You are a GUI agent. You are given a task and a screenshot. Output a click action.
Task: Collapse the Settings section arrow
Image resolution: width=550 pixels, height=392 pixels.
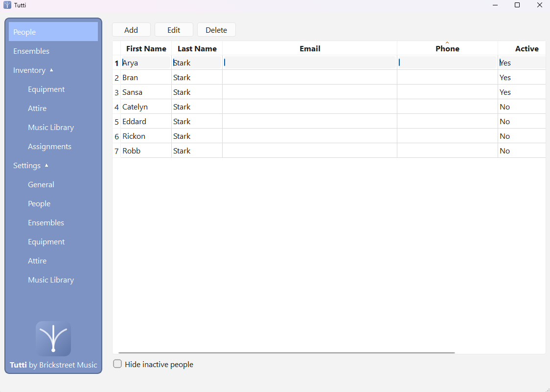tap(46, 165)
